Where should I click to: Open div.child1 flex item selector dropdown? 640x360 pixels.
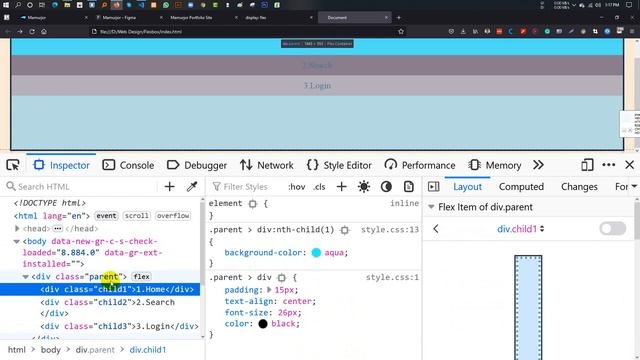coord(520,229)
